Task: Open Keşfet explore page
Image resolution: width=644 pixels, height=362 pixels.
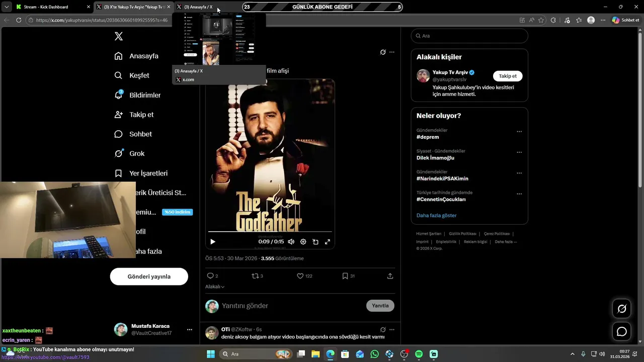Action: 132,75
